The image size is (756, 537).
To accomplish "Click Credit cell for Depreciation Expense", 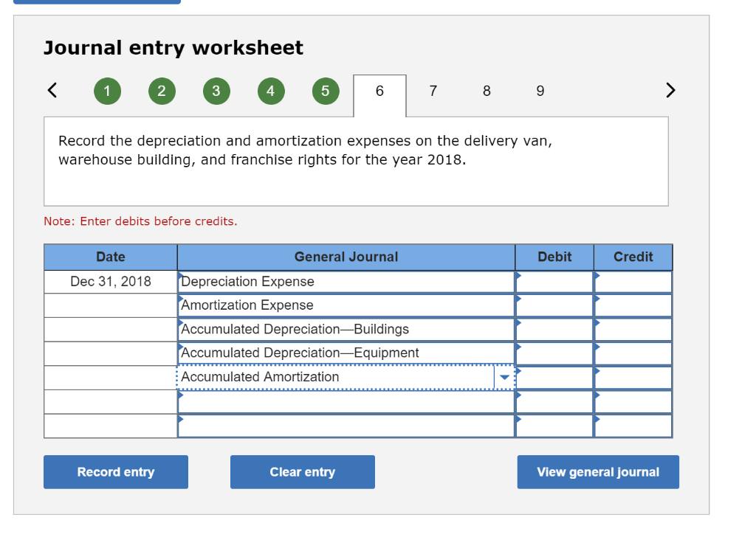I will [633, 282].
